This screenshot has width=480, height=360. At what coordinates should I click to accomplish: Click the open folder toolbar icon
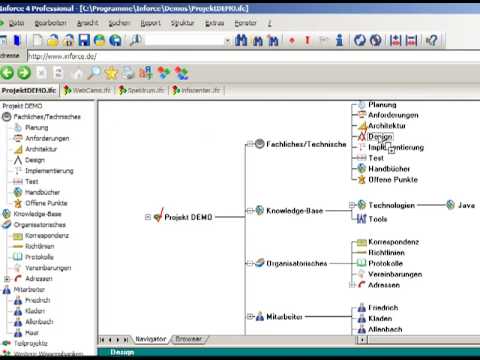[53, 41]
